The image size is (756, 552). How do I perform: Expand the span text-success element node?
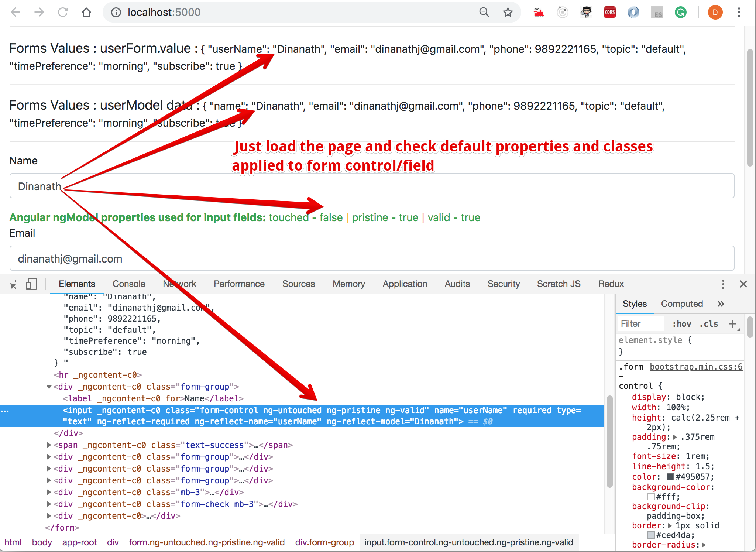point(49,445)
